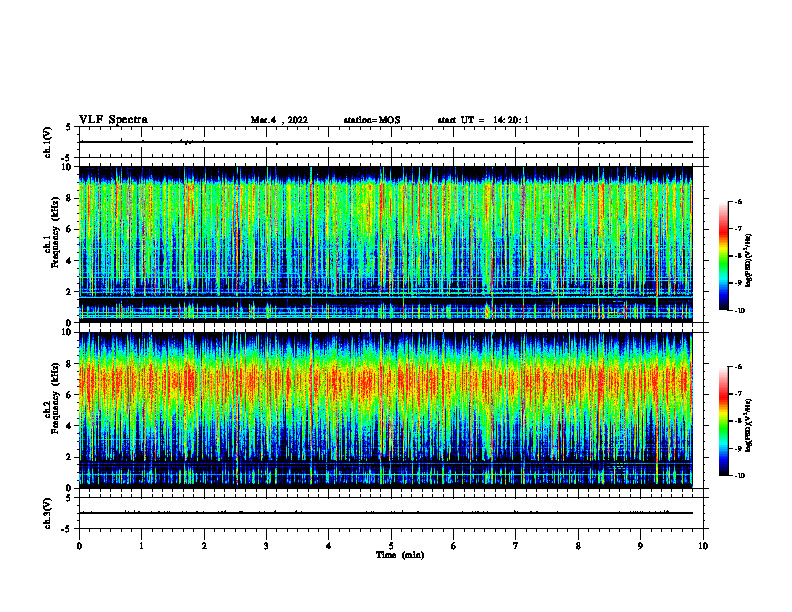The width and height of the screenshot is (792, 612).
Task: Click the ch.1 spectrogram plot panel
Action: (x=385, y=244)
